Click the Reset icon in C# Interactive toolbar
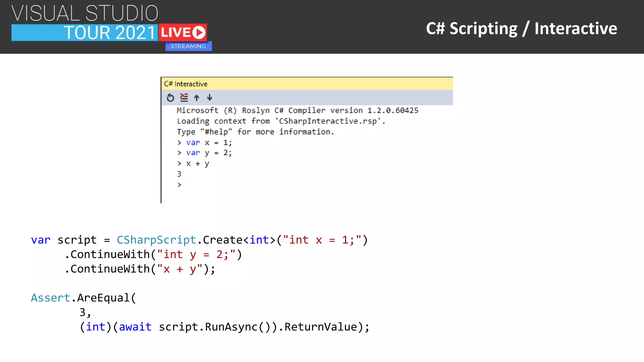This screenshot has width=644, height=362. tap(170, 98)
